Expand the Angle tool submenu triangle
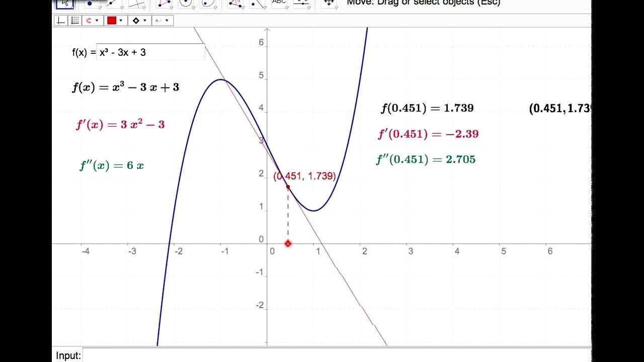Image resolution: width=644 pixels, height=362 pixels. (x=244, y=8)
